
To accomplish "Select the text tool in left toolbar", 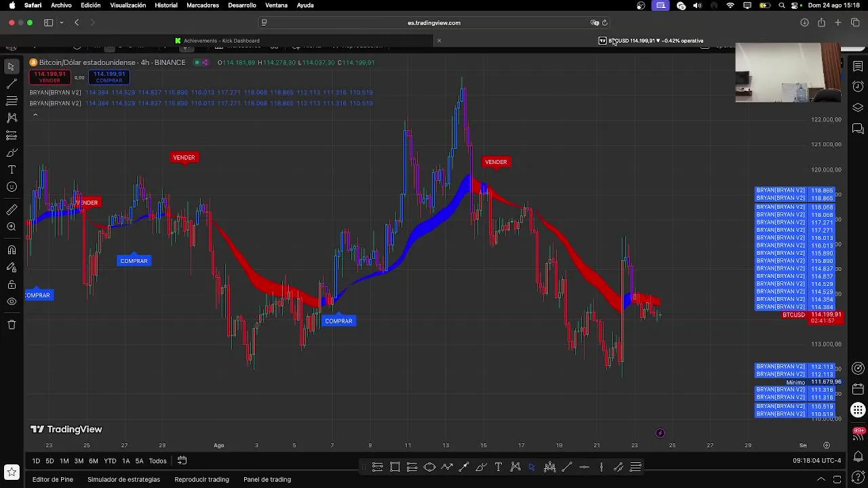I will (x=12, y=169).
